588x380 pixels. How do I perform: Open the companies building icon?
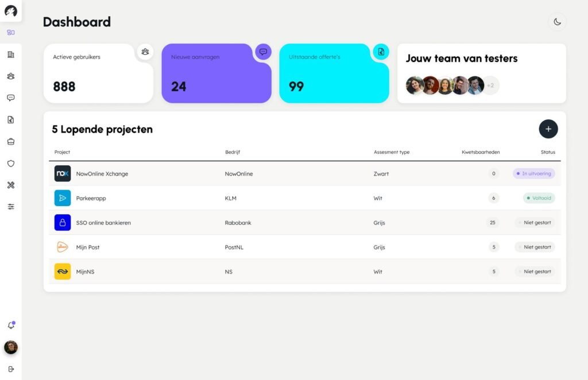click(11, 55)
